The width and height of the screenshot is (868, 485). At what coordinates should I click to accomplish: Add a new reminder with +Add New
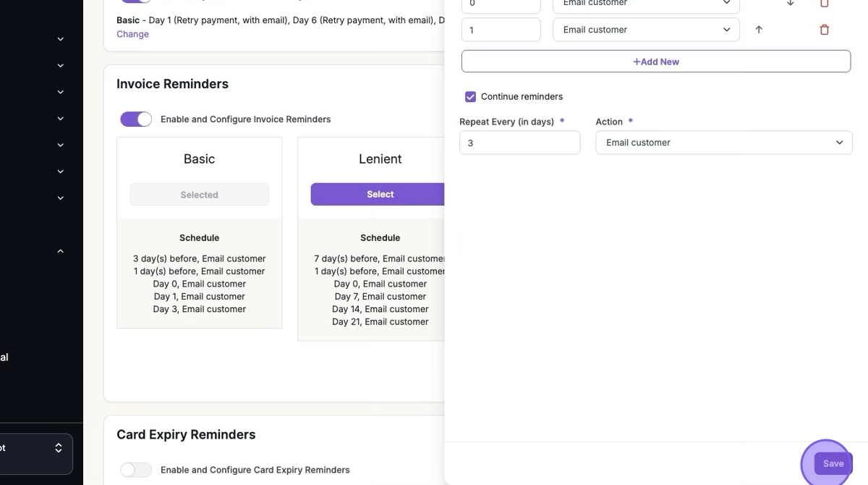pyautogui.click(x=655, y=62)
